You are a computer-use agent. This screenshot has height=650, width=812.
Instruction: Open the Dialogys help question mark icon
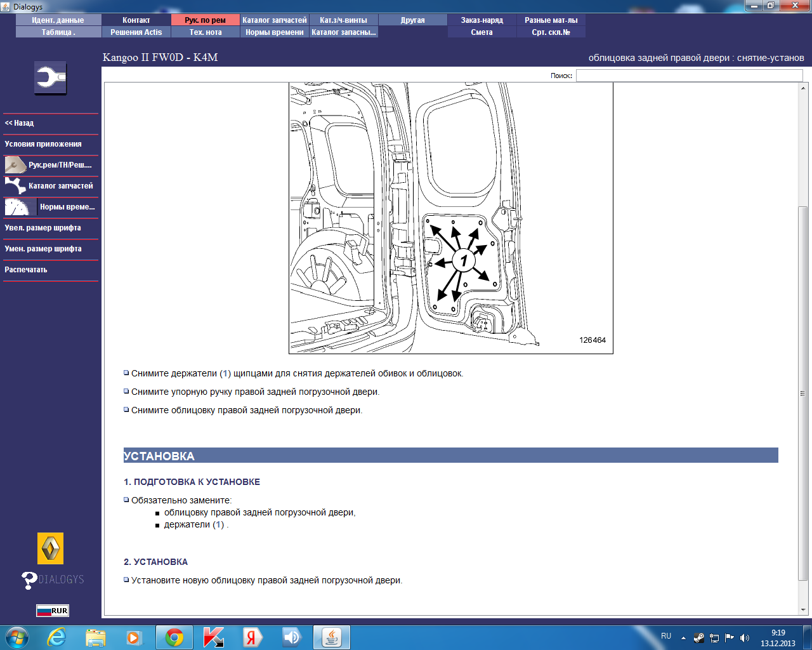click(x=29, y=580)
